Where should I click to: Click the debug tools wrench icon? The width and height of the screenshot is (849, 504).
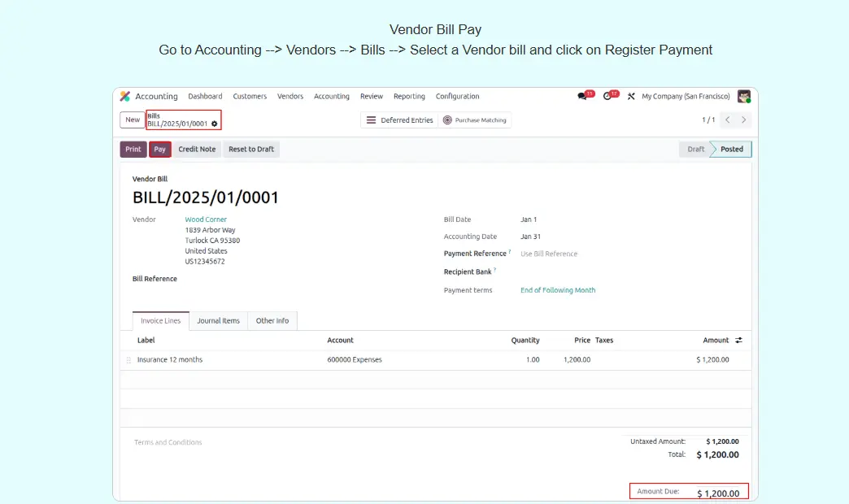tap(631, 97)
